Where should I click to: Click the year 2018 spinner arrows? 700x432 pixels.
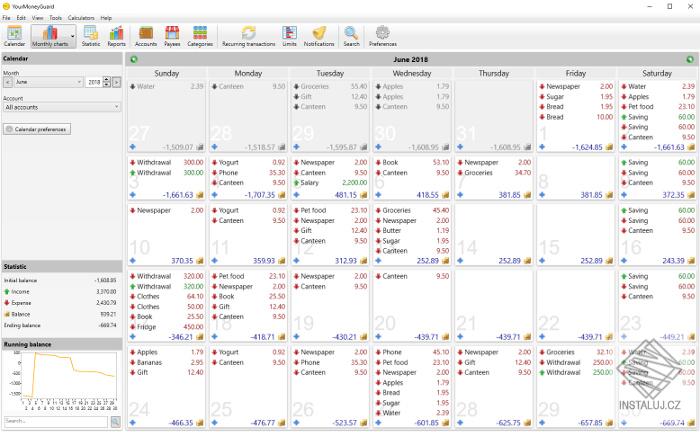[106, 82]
